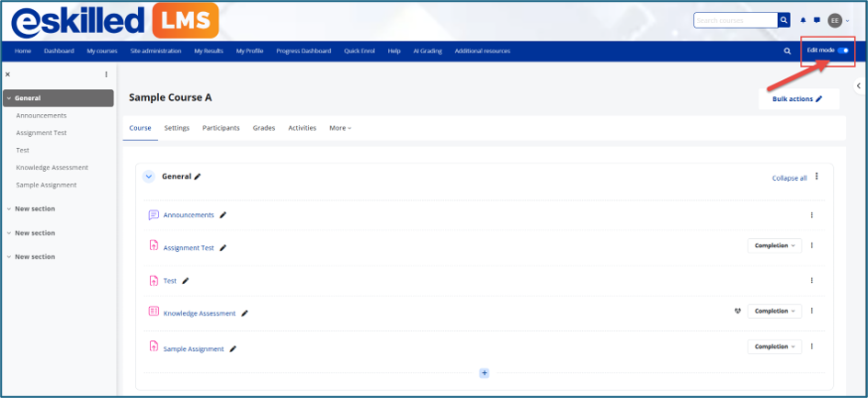Open Sample Assignment row three-dot menu

(x=812, y=347)
